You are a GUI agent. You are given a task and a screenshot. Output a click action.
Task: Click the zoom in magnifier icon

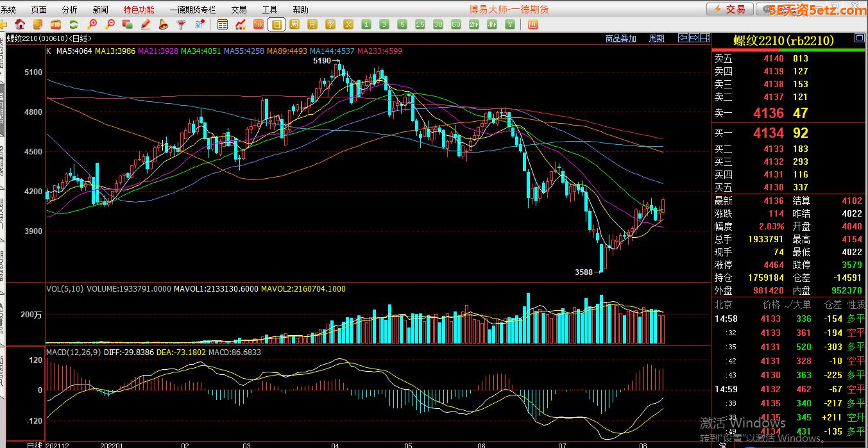92,24
